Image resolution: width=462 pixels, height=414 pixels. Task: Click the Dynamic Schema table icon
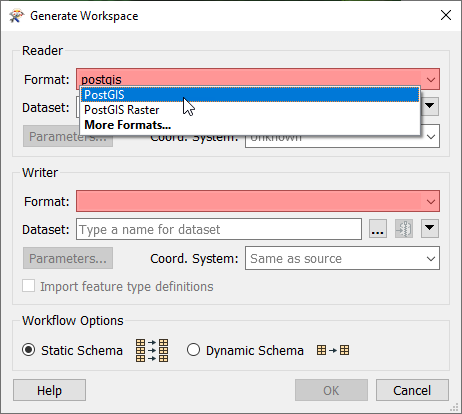pyautogui.click(x=333, y=350)
